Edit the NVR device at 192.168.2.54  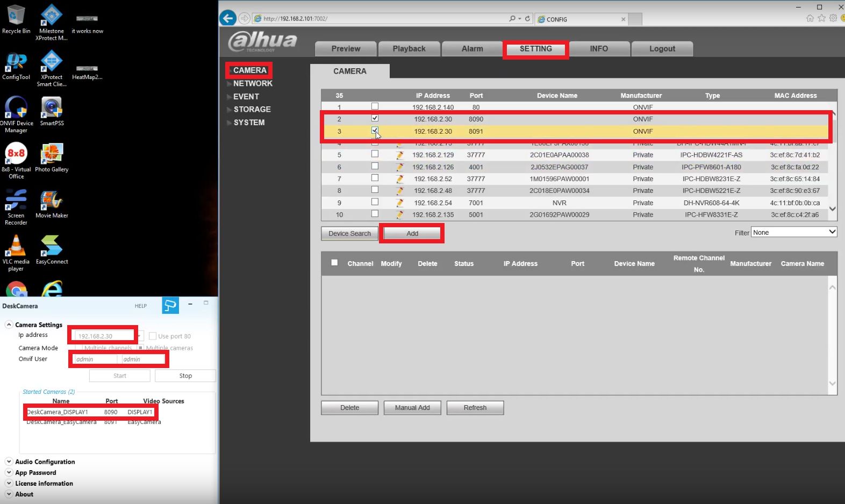(x=399, y=203)
